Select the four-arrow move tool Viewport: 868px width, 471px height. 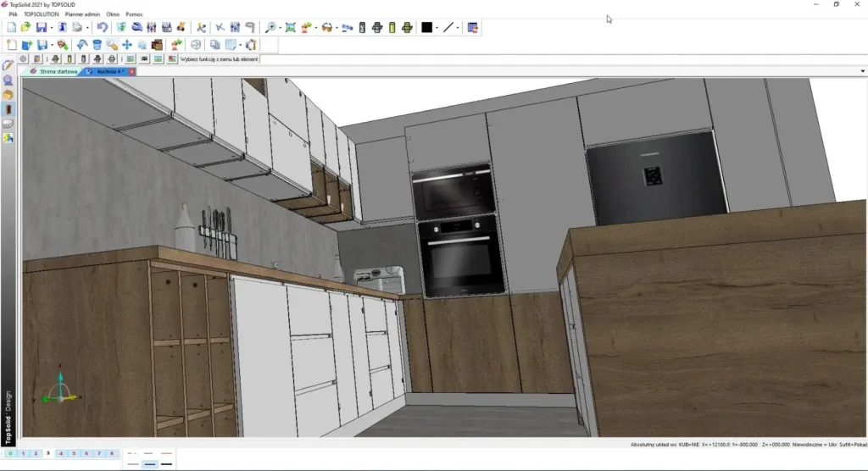127,45
